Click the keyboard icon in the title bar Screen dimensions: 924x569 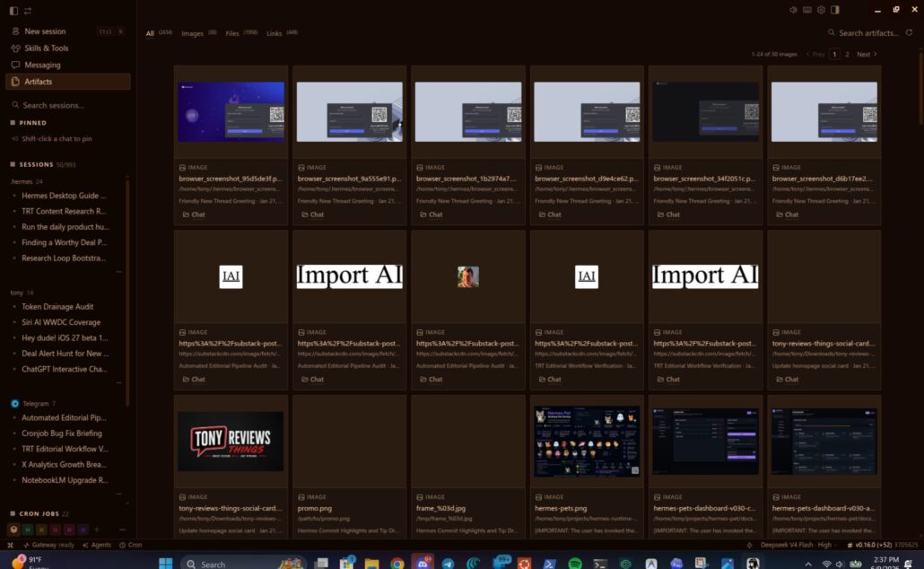[807, 10]
